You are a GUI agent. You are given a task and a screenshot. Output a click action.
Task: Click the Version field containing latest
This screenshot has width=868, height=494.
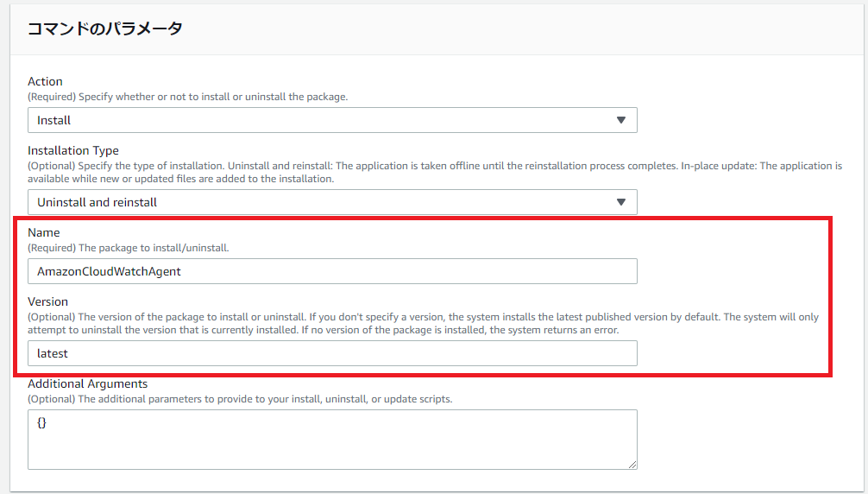coord(332,353)
